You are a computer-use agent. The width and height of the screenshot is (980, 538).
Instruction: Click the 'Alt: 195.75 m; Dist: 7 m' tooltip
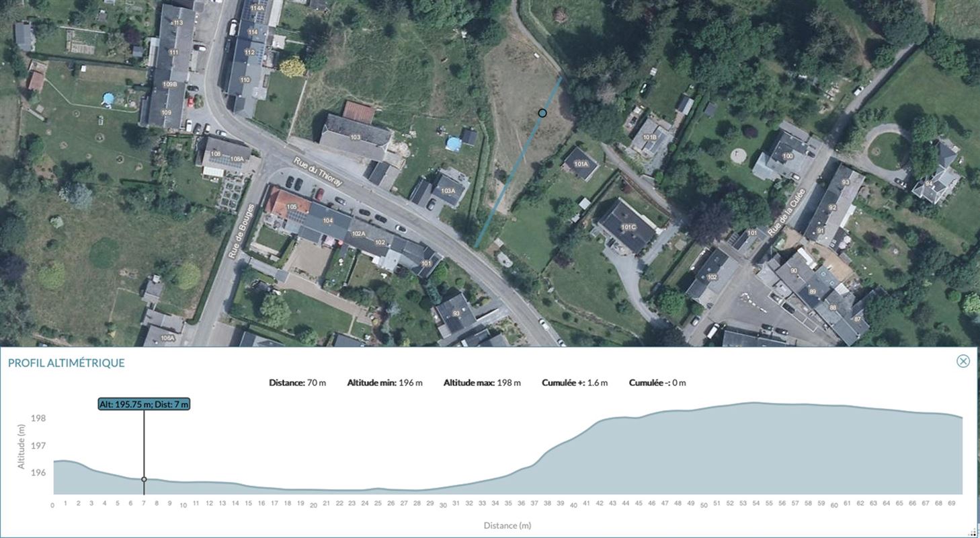144,404
